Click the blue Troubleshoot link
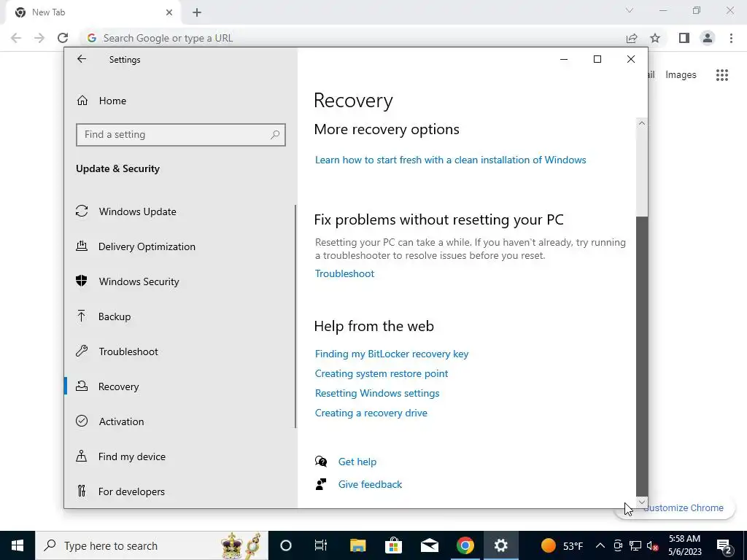 point(344,274)
